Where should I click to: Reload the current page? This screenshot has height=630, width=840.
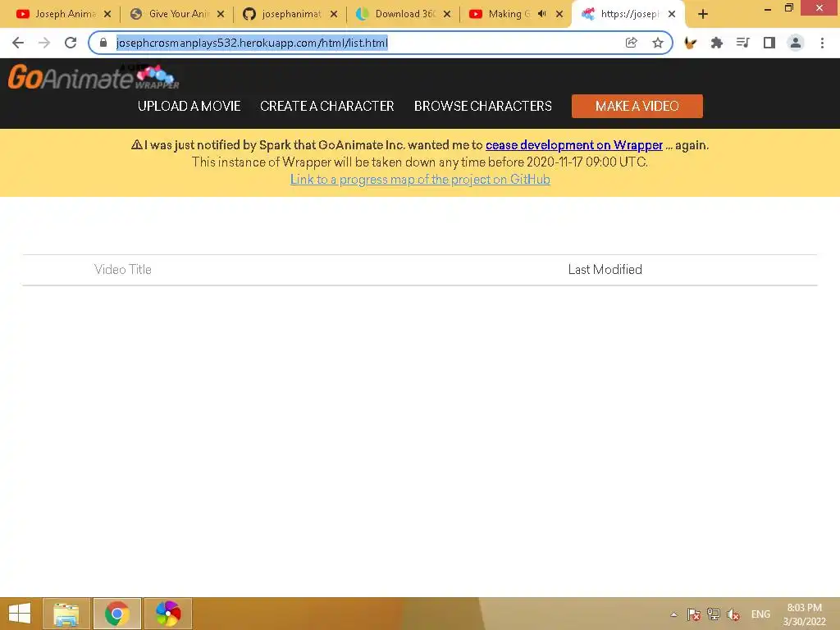(x=71, y=43)
